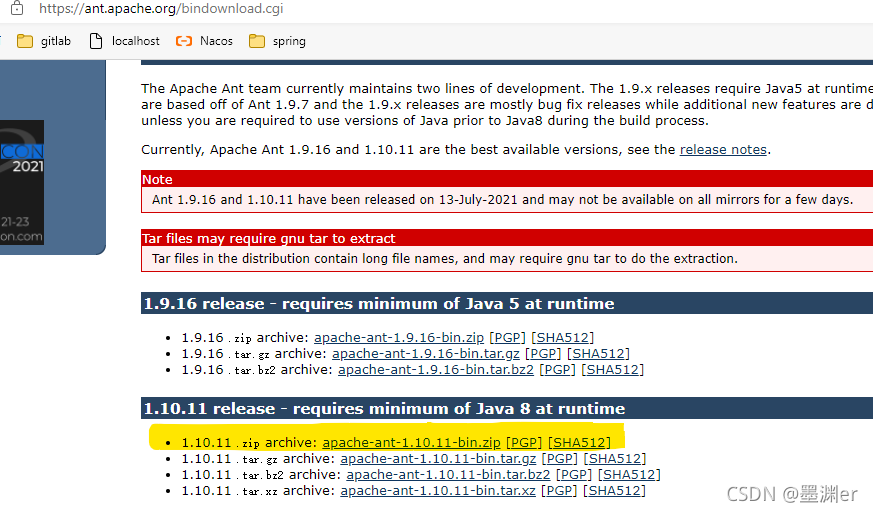Open PGP signature for 1.10.11 zip
This screenshot has height=512, width=873.
pyautogui.click(x=523, y=443)
